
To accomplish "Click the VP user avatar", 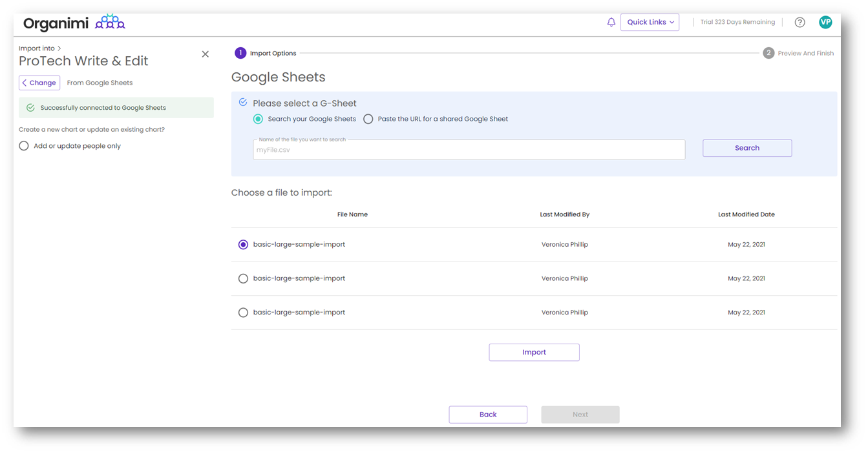I will click(825, 22).
